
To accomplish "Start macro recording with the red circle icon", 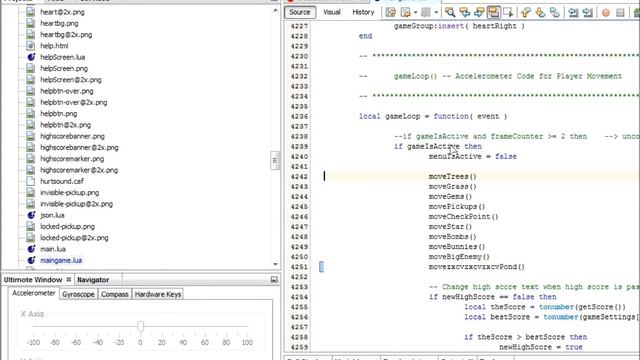I will click(x=606, y=13).
